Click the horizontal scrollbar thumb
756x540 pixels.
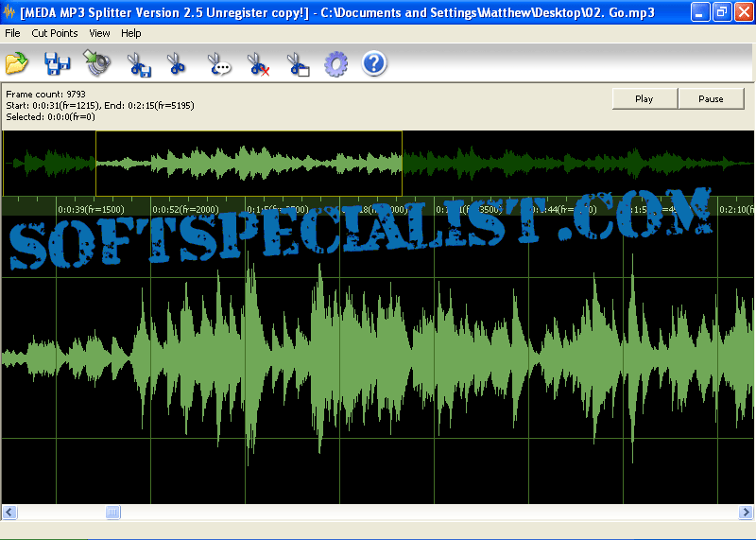pyautogui.click(x=112, y=512)
